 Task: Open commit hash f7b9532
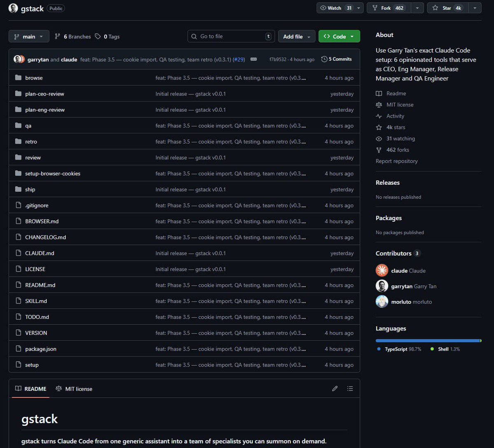(278, 60)
